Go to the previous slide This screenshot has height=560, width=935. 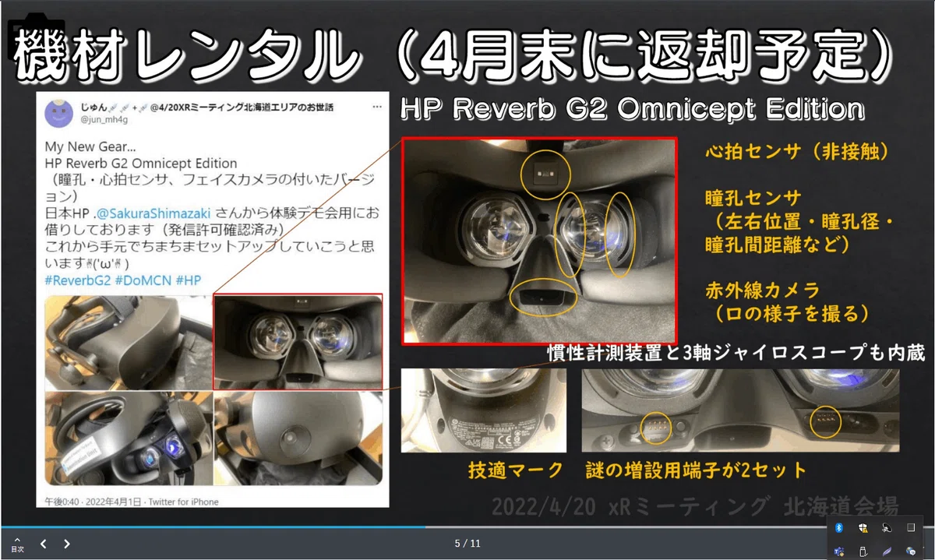[44, 544]
